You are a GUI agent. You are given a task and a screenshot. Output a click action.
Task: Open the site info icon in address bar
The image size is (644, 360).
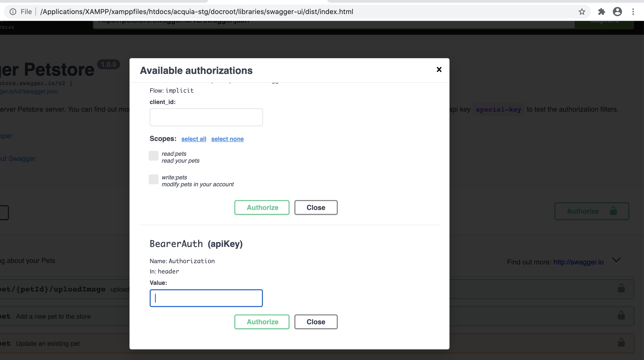(x=13, y=12)
